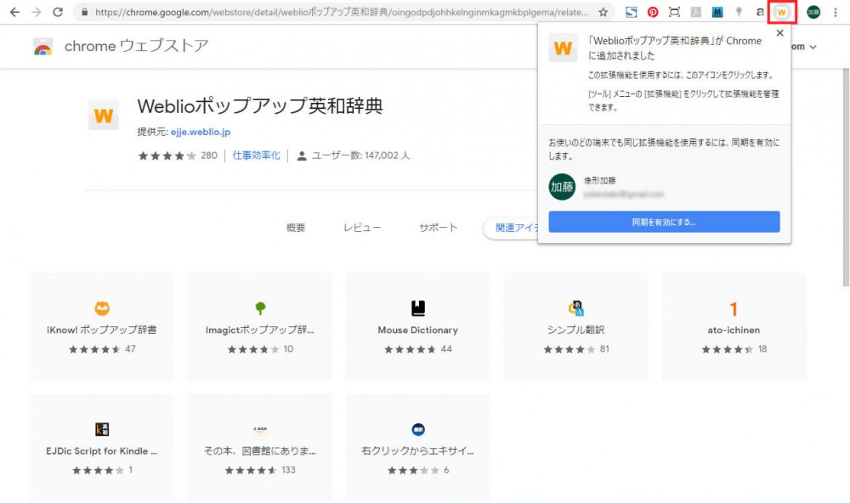The height and width of the screenshot is (504, 850).
Task: Open the 'a' extension icon
Action: (760, 12)
